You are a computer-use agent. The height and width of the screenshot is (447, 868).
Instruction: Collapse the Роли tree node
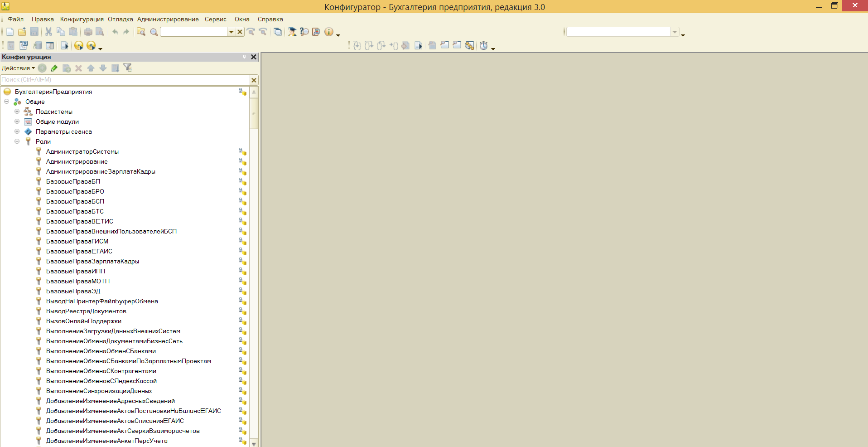pyautogui.click(x=17, y=141)
